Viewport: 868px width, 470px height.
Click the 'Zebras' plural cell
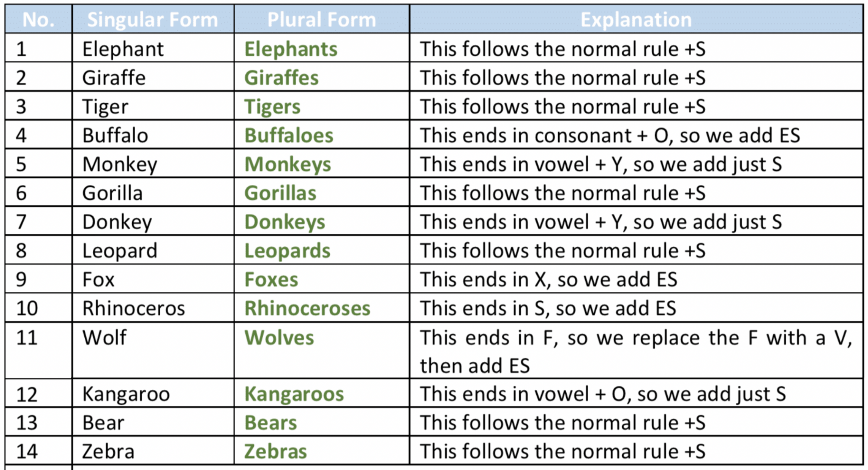(x=322, y=451)
